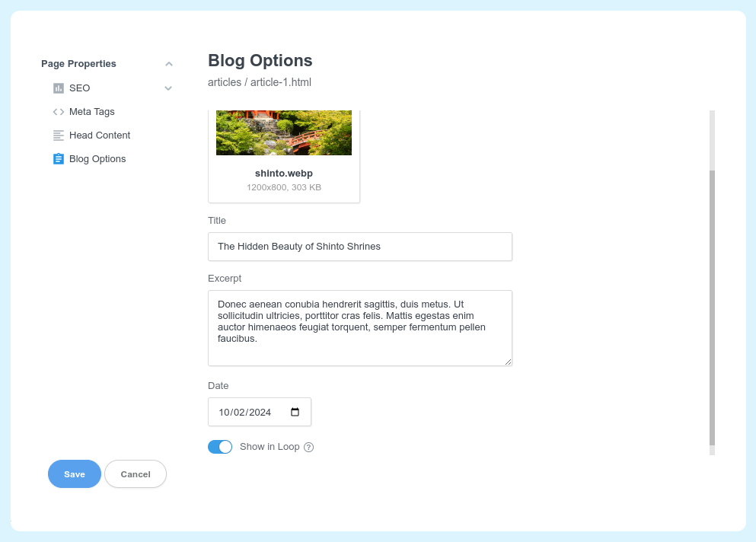This screenshot has height=542, width=756.
Task: Click the shinto.webp image thumbnail
Action: pyautogui.click(x=283, y=132)
